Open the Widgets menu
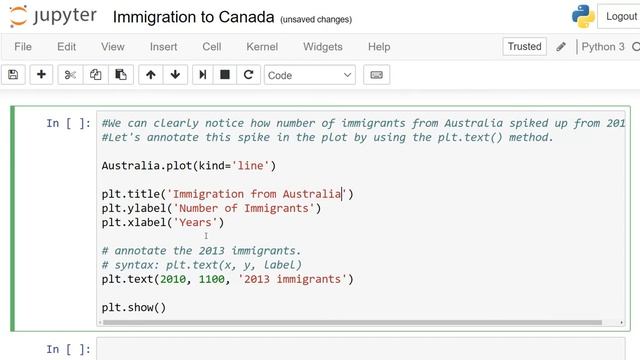The image size is (640, 360). coord(323,47)
